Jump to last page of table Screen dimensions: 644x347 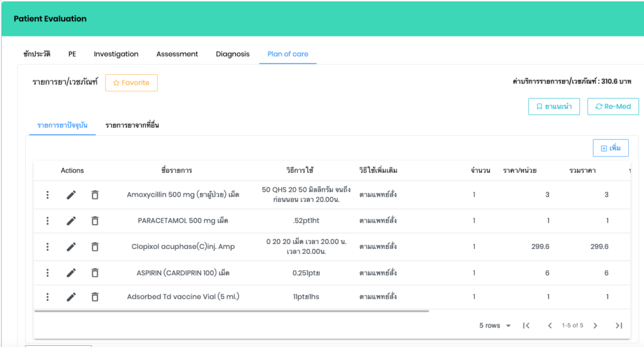coord(619,326)
